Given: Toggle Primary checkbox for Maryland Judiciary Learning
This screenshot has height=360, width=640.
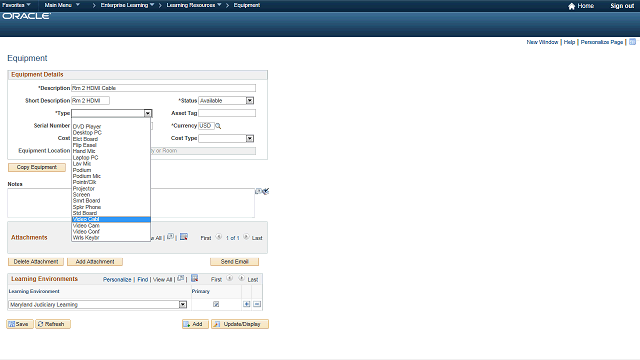Looking at the screenshot, I should [x=216, y=304].
